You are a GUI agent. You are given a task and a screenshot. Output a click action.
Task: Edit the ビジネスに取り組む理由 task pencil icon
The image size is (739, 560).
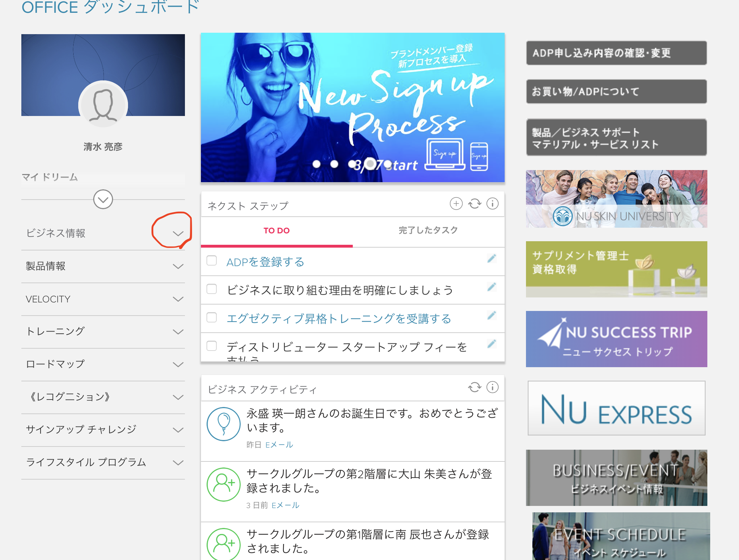click(491, 287)
